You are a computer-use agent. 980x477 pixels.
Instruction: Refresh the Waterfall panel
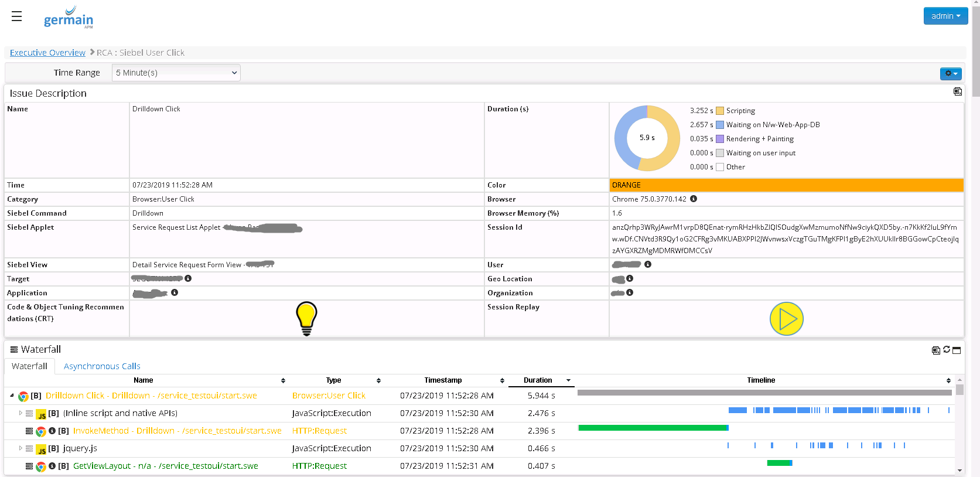(947, 350)
